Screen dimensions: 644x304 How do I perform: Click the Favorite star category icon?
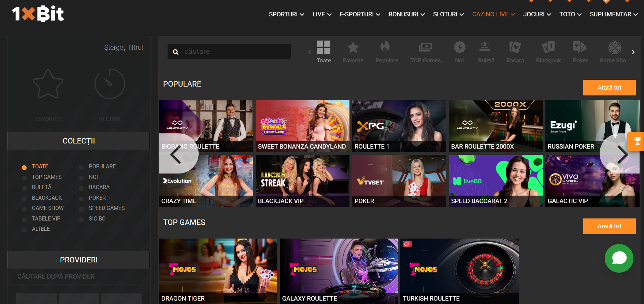(x=353, y=48)
